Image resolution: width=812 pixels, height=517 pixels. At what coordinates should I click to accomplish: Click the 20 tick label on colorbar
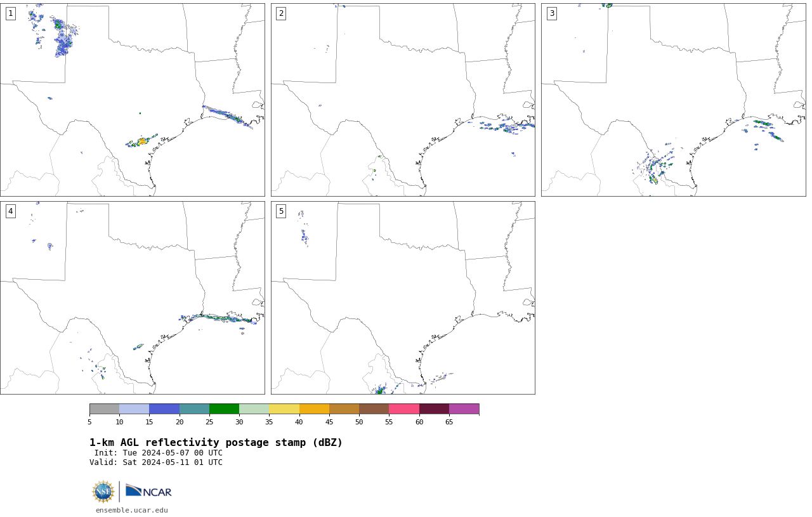point(180,422)
